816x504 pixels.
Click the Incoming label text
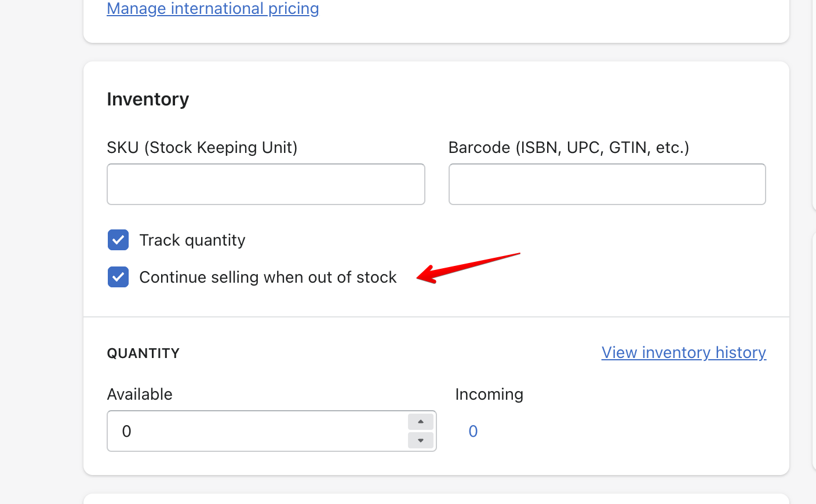click(x=489, y=394)
